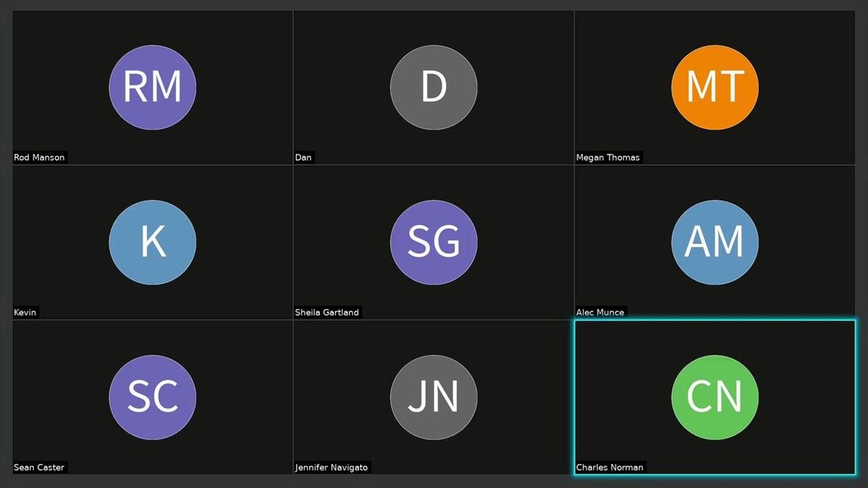Select the Sean Caster name tag
This screenshot has width=868, height=488.
point(40,467)
